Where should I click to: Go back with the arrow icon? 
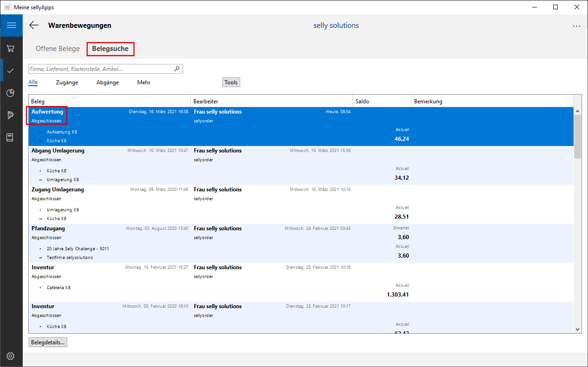(x=34, y=25)
